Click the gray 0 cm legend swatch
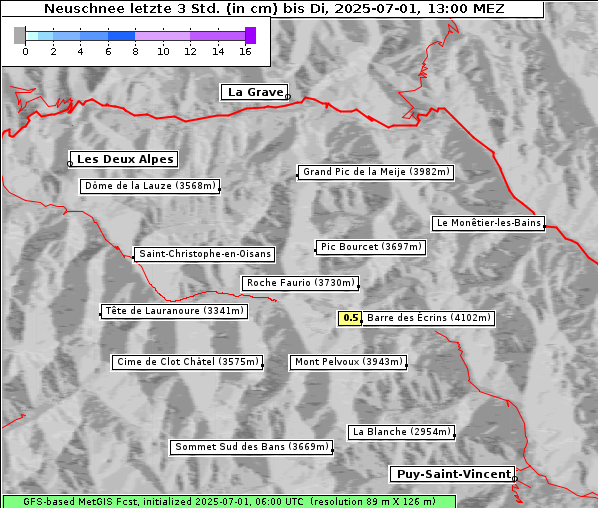The image size is (598, 508). pyautogui.click(x=19, y=35)
